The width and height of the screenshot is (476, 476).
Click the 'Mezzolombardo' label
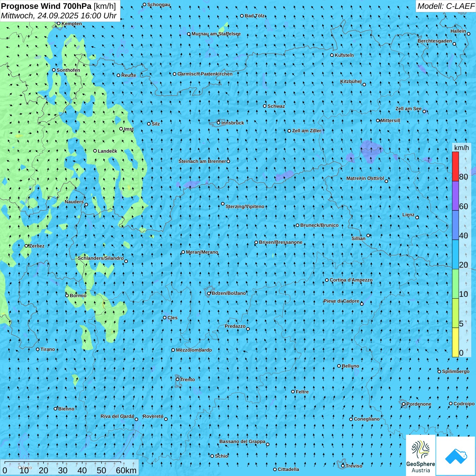[194, 350]
